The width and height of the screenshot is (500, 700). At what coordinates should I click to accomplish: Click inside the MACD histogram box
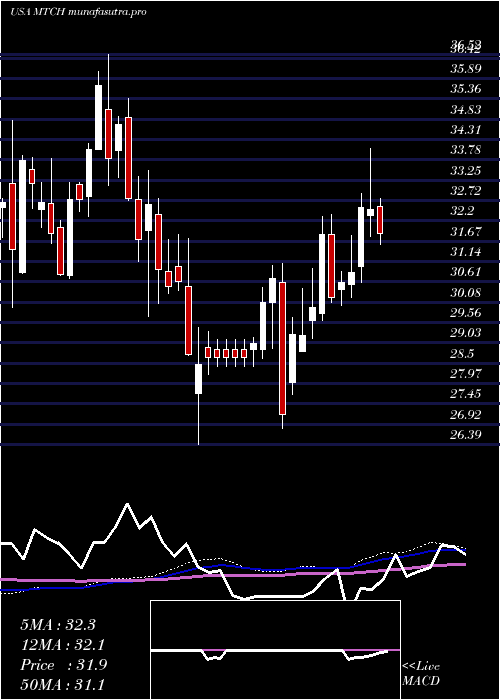click(x=275, y=650)
